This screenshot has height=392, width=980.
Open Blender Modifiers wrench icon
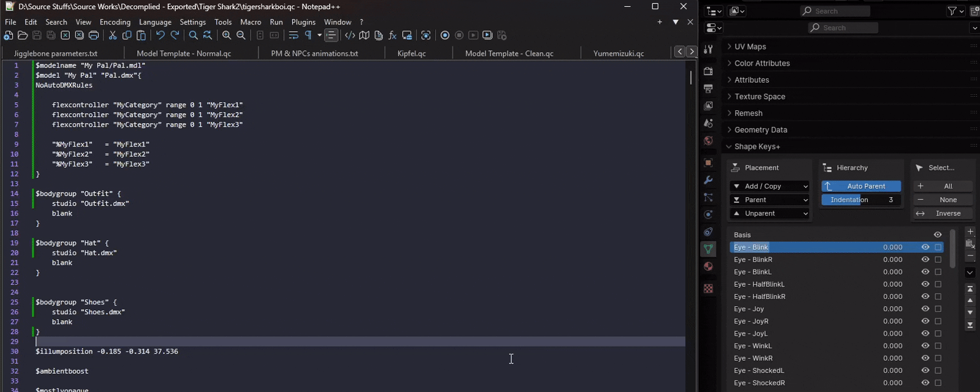coord(708,180)
